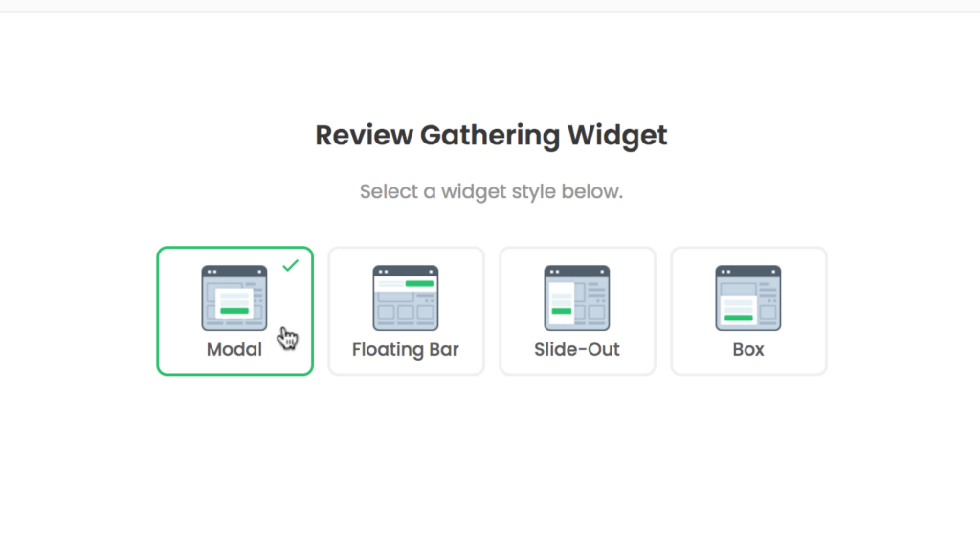Pick the Slide-Out text label
Image resolution: width=980 pixels, height=551 pixels.
pos(577,349)
